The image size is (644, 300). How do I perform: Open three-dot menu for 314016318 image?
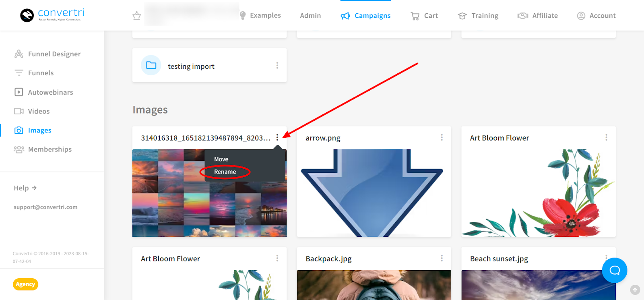coord(277,137)
